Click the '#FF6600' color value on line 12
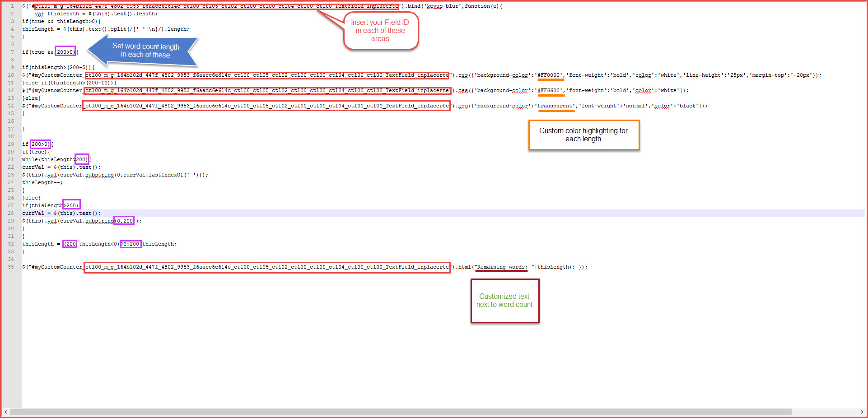The width and height of the screenshot is (868, 418). pos(550,91)
